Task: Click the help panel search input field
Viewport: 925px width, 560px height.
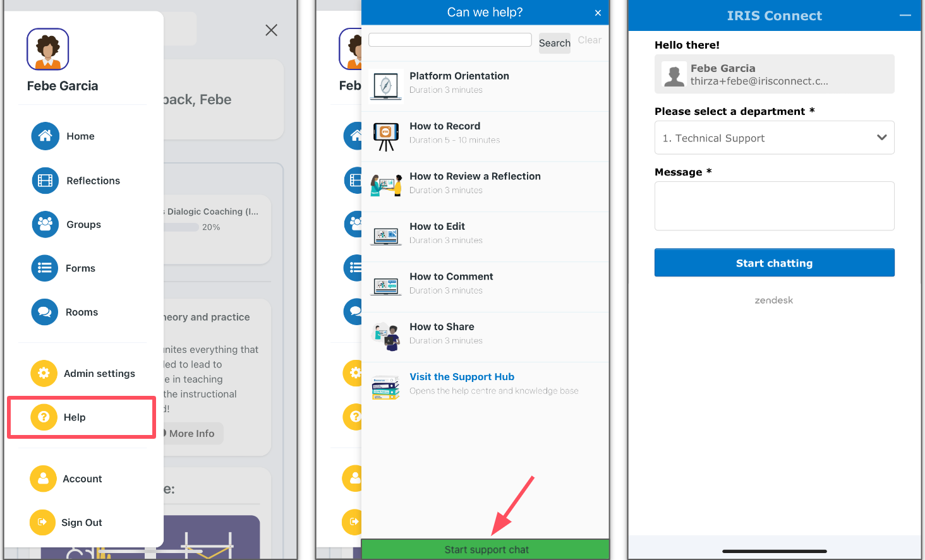Action: pyautogui.click(x=449, y=39)
